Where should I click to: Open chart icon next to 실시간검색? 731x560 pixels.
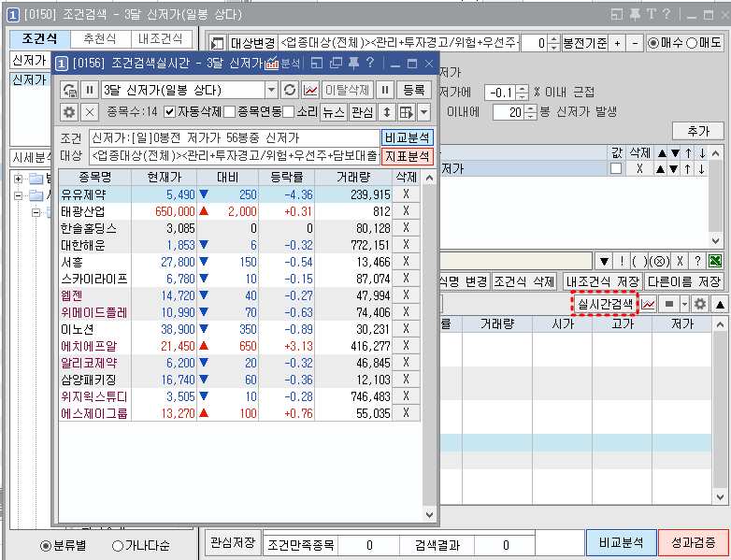(648, 305)
